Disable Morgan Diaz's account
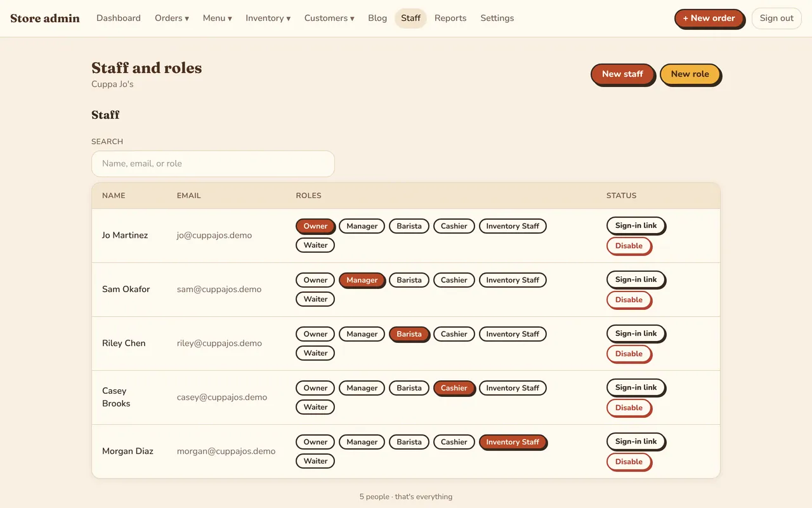 pyautogui.click(x=629, y=462)
